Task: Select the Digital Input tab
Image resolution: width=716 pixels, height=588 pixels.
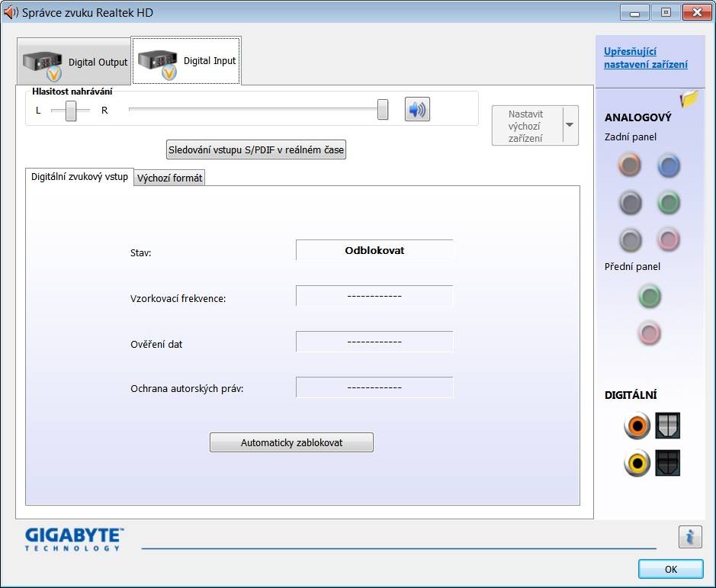Action: [x=186, y=61]
